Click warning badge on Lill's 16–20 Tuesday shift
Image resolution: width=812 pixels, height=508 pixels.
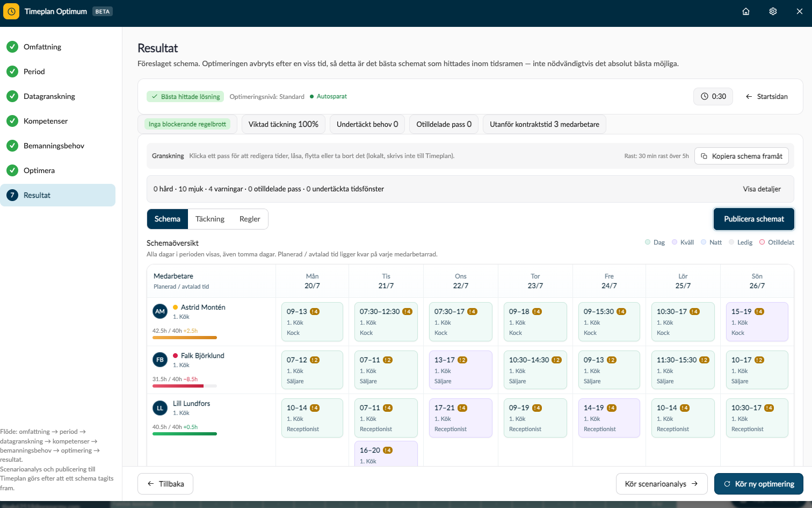tap(388, 450)
